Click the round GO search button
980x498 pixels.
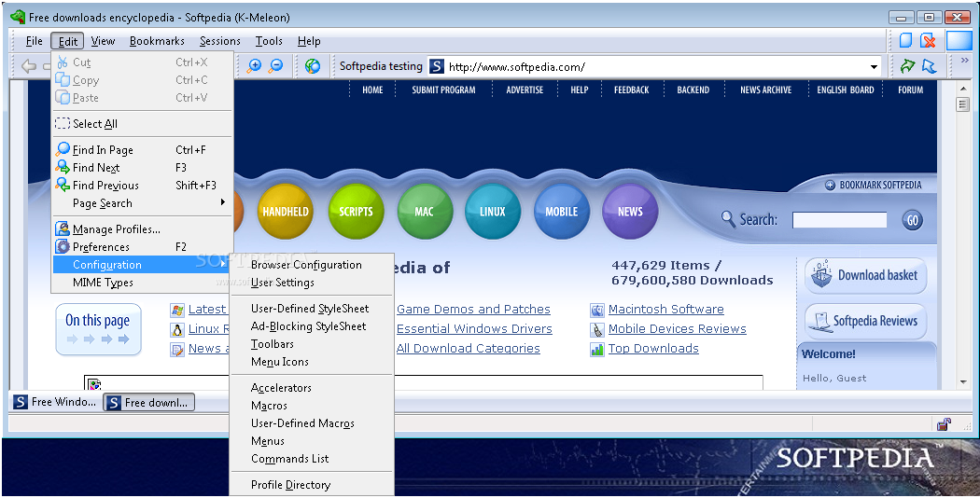(913, 220)
